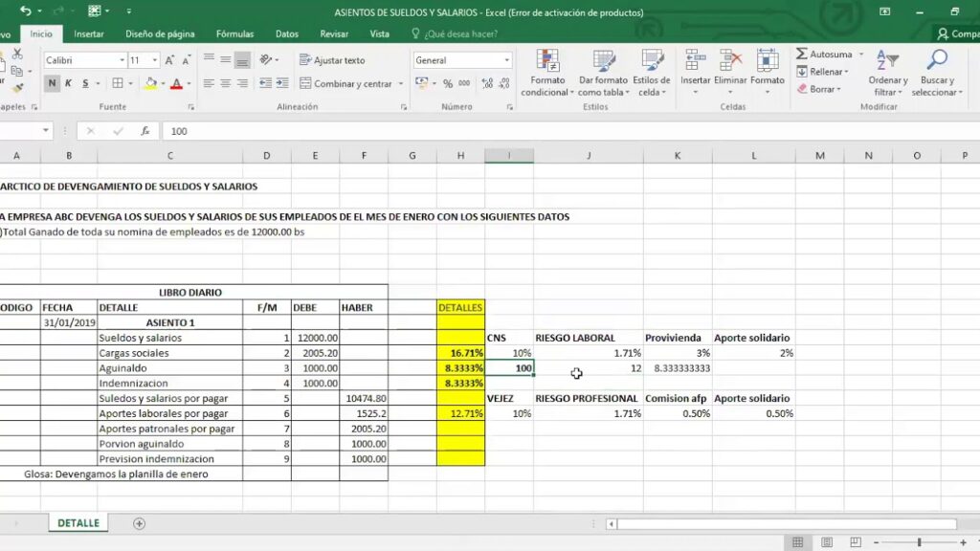Increase font size icon
This screenshot has width=980, height=551.
point(169,60)
